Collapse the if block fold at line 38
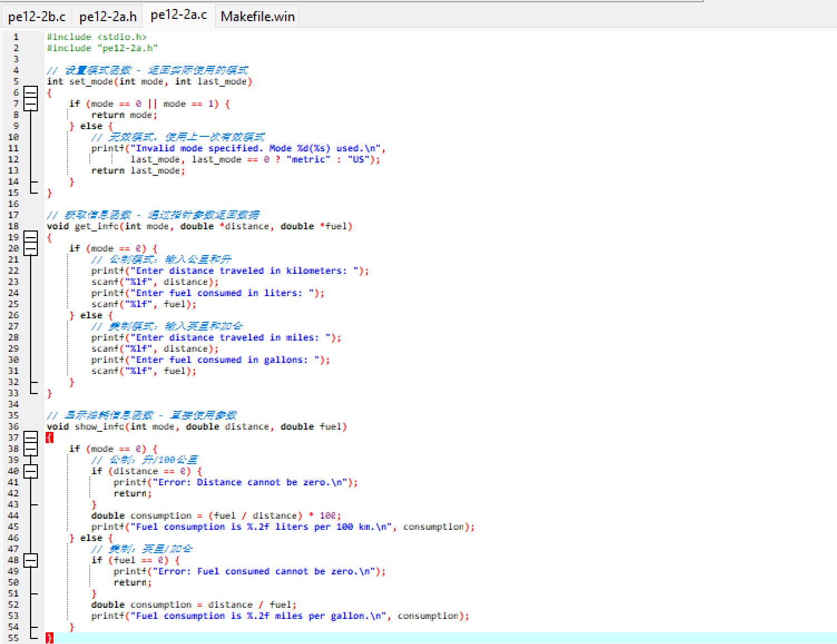 tap(31, 449)
